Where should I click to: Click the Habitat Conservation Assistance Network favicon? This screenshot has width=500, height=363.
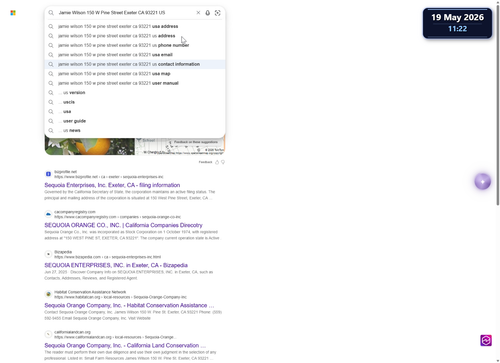pos(48,294)
